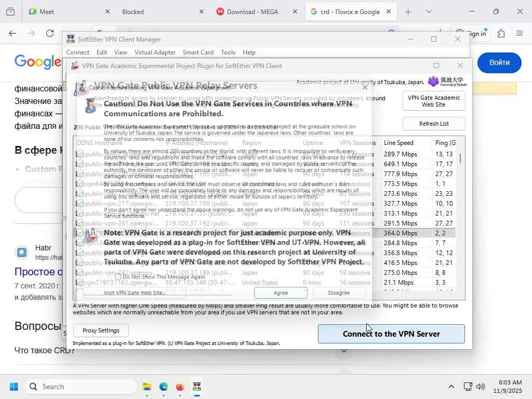Click Agree in the caution dialog

(281, 293)
